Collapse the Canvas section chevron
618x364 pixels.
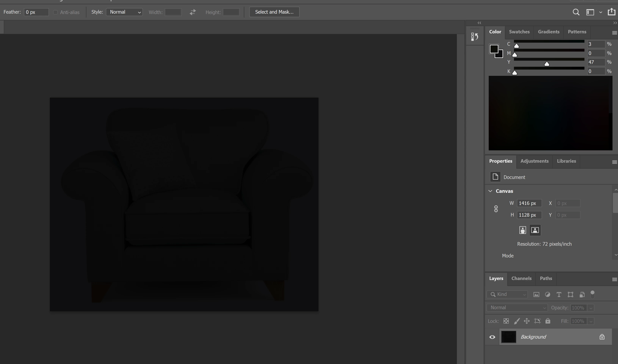(490, 191)
